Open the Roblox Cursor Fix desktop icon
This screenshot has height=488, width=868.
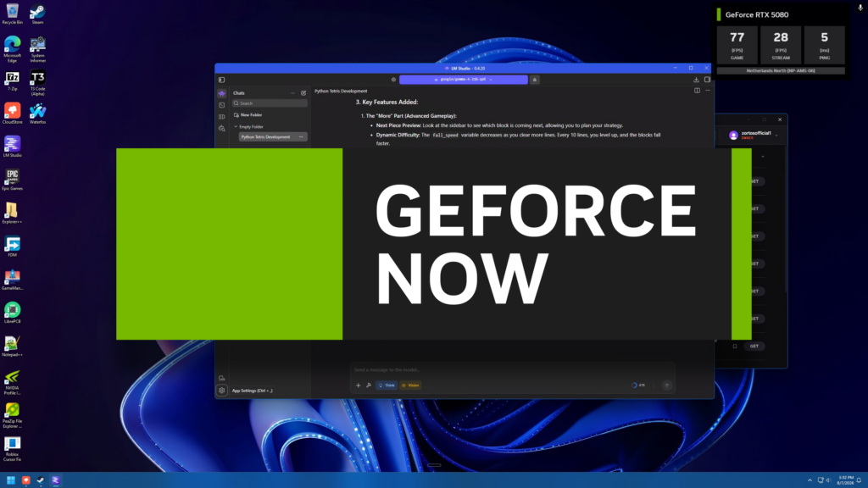click(12, 449)
